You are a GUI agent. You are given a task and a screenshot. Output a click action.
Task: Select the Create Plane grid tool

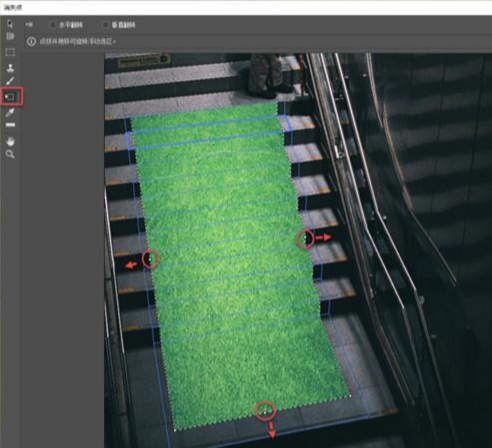(10, 37)
